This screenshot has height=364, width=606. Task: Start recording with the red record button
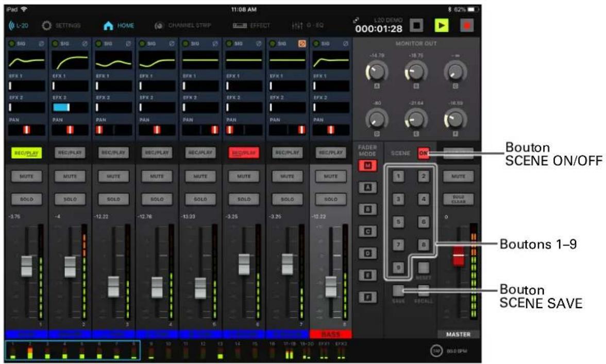pos(467,25)
